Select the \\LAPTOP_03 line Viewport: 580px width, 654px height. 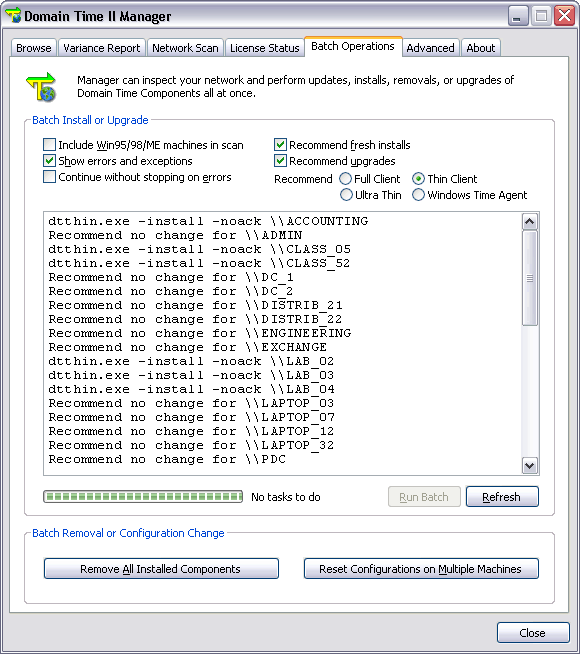[x=191, y=403]
